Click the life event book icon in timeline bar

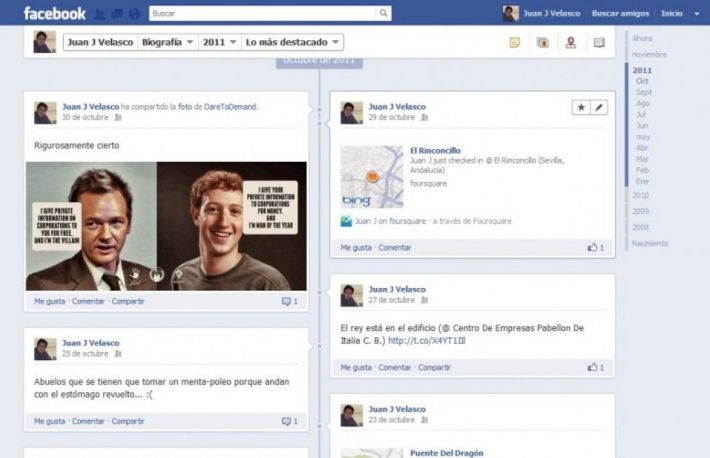click(599, 43)
